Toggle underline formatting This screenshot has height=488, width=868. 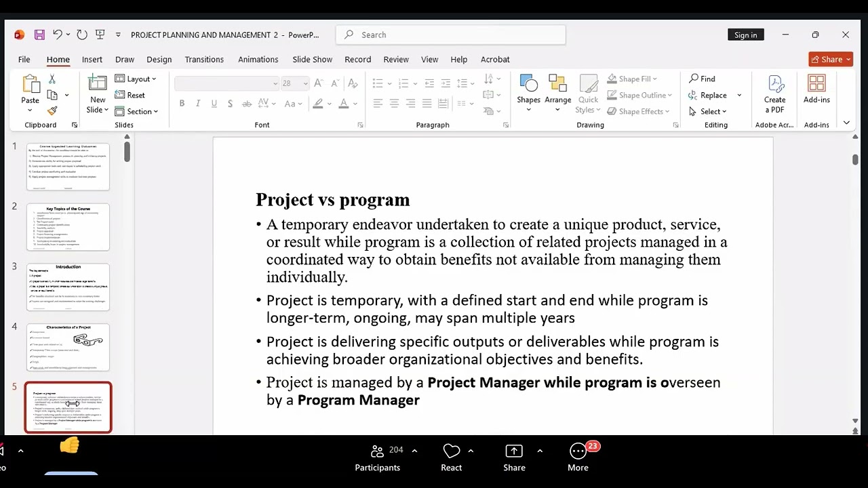click(x=214, y=104)
